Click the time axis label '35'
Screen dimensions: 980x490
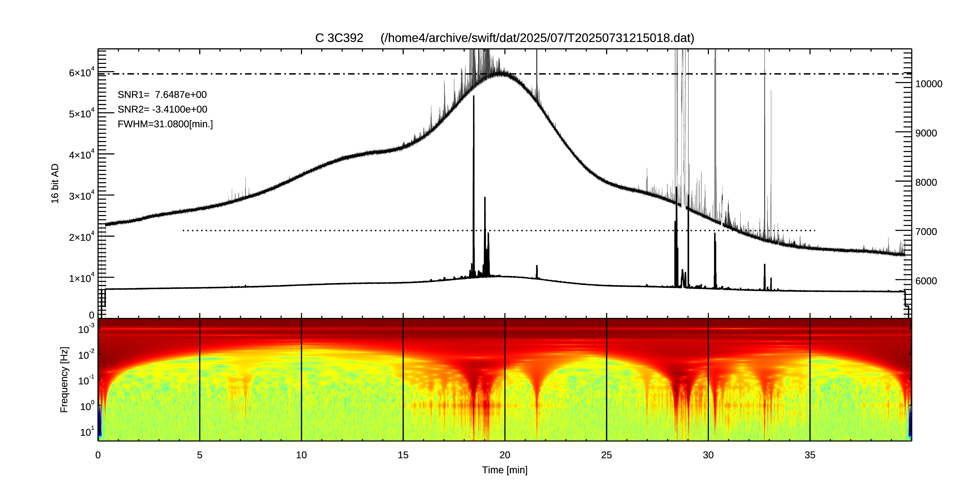[810, 455]
